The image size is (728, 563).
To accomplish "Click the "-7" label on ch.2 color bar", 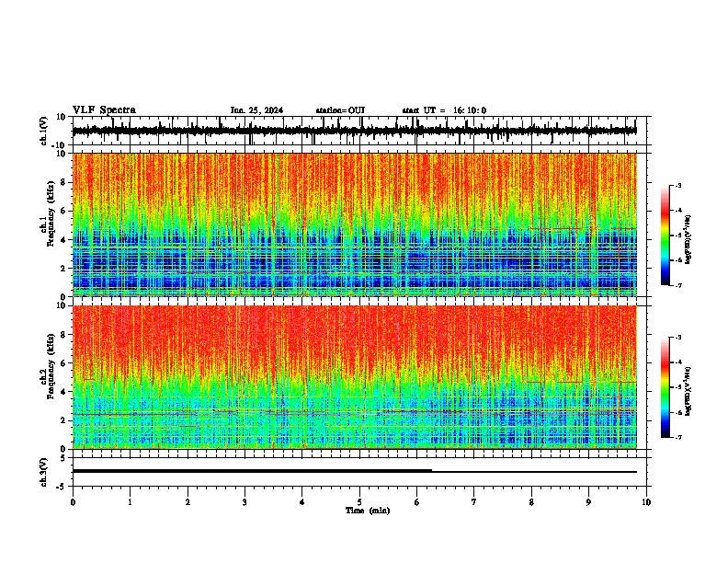I will pyautogui.click(x=678, y=437).
